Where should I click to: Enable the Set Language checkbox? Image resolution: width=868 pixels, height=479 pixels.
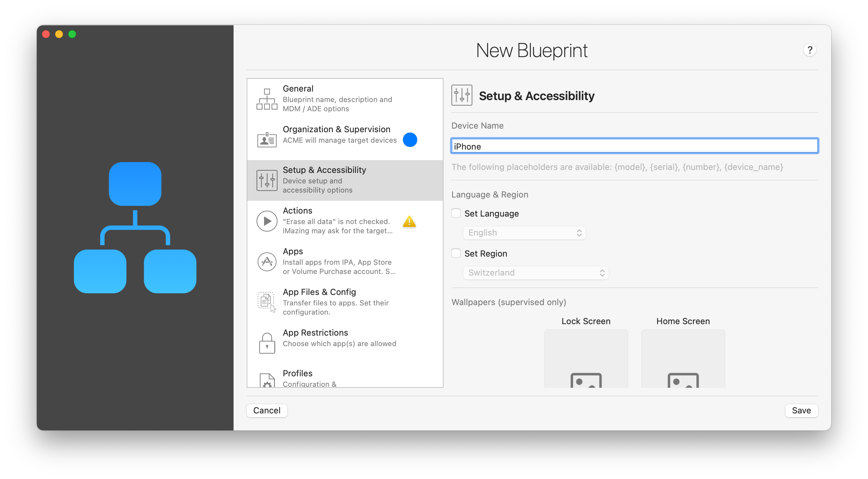pyautogui.click(x=456, y=213)
